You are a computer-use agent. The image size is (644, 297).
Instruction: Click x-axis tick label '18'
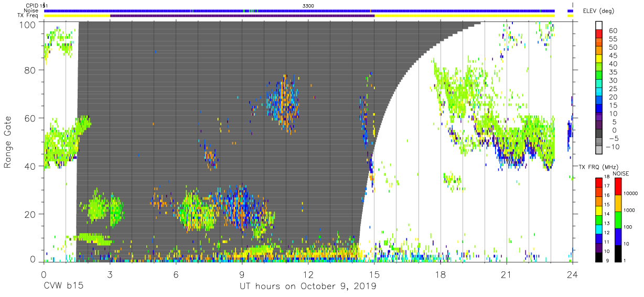coord(441,274)
